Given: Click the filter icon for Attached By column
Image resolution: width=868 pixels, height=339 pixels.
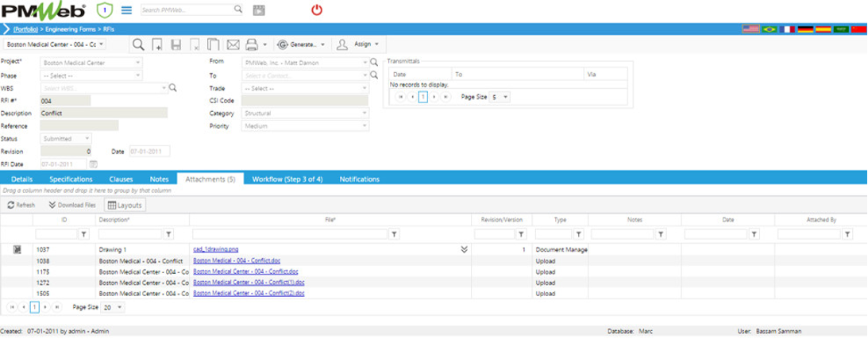Looking at the screenshot, I should 847,234.
